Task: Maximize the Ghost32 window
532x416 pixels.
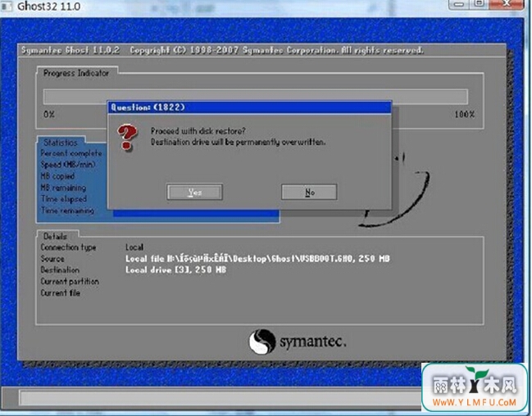Action: [x=479, y=4]
